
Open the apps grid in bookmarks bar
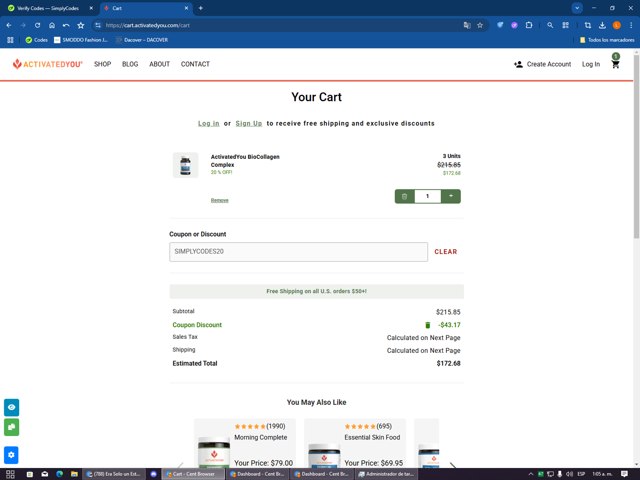[10, 40]
